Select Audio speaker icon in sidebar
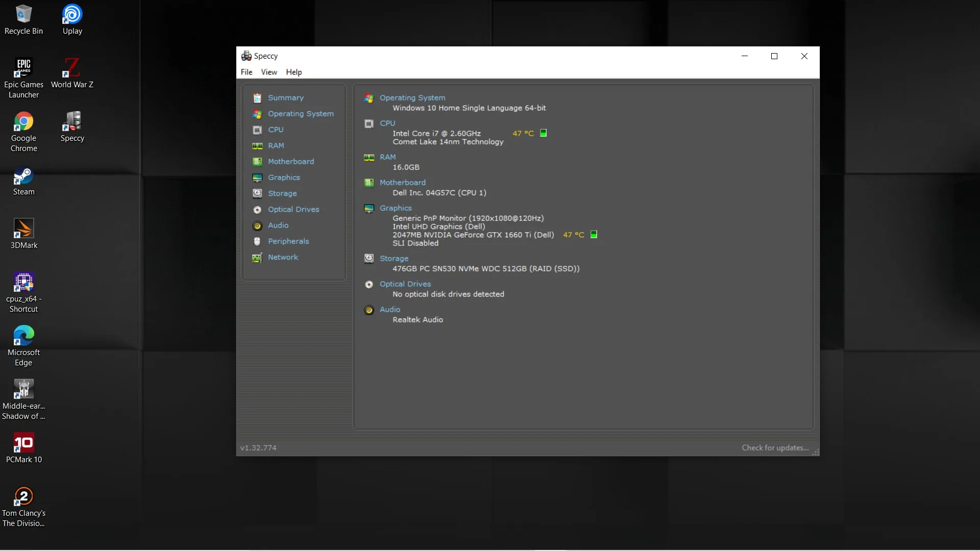This screenshot has height=551, width=980. (x=257, y=226)
